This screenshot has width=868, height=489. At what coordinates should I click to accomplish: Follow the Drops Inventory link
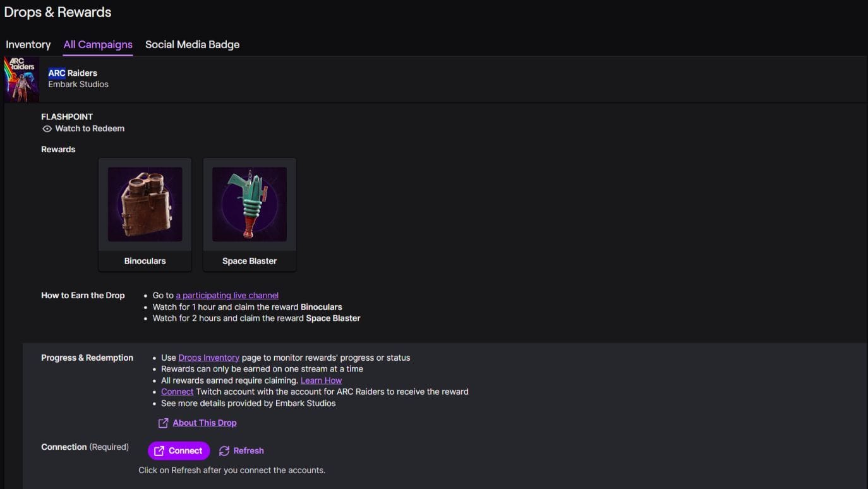pos(208,358)
